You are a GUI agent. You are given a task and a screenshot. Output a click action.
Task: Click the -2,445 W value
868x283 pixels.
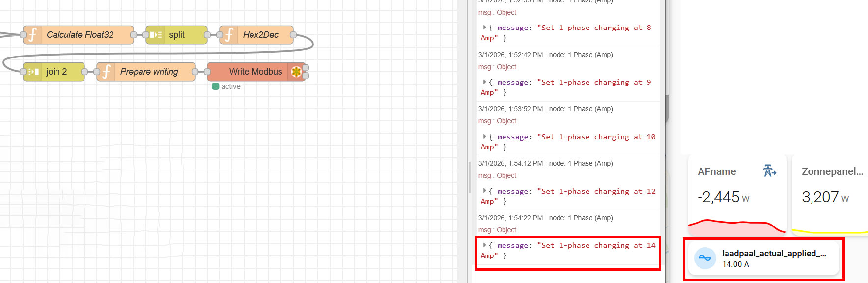724,198
